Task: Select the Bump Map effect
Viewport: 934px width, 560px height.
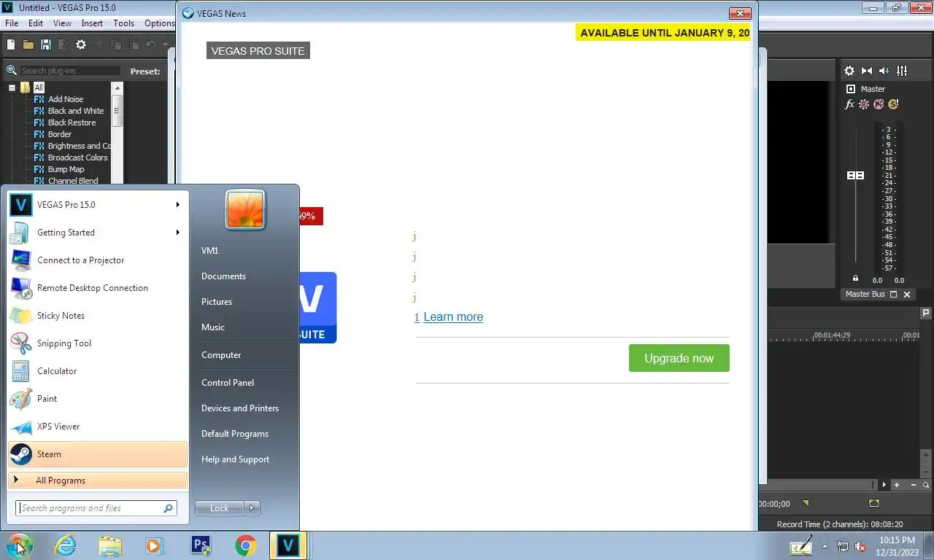Action: point(66,169)
